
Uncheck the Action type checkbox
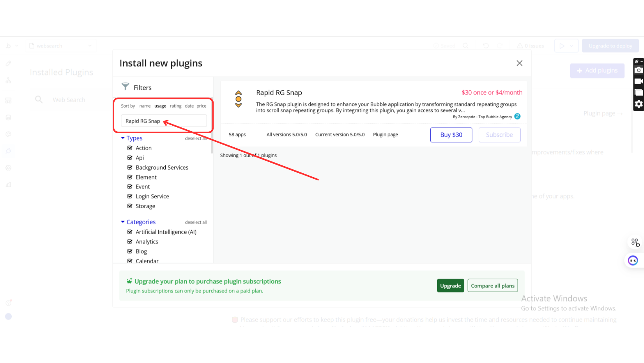(x=130, y=148)
